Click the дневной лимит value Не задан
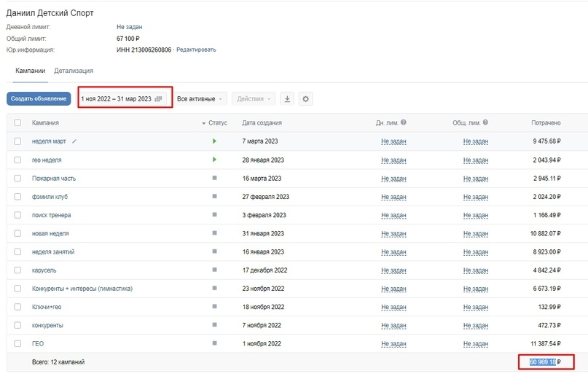 (x=130, y=27)
